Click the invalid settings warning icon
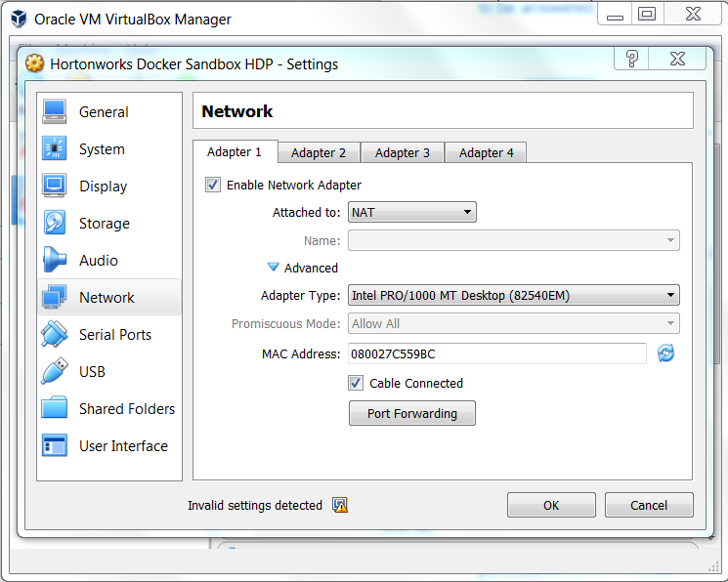The height and width of the screenshot is (582, 728). click(x=340, y=505)
